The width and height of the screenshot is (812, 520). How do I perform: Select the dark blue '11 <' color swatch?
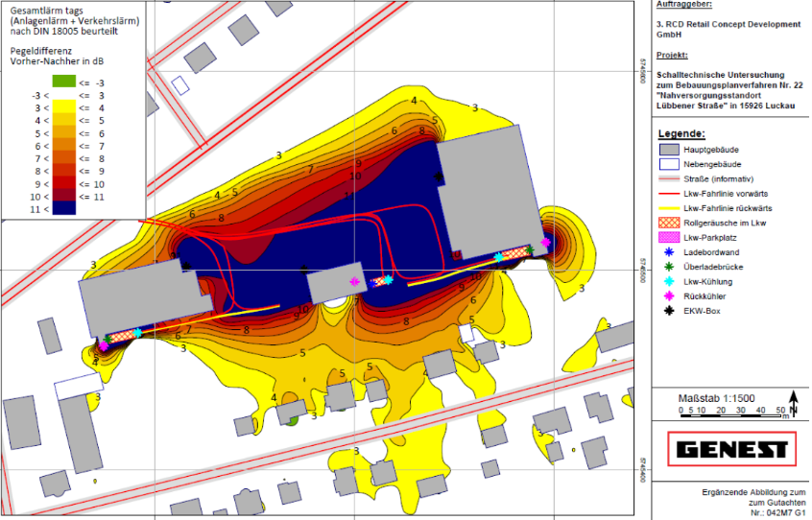[63, 206]
